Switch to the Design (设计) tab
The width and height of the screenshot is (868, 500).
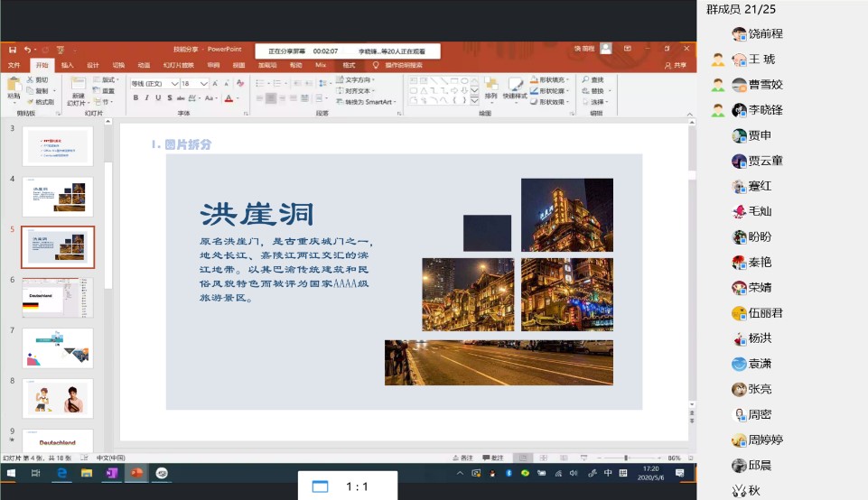[93, 65]
